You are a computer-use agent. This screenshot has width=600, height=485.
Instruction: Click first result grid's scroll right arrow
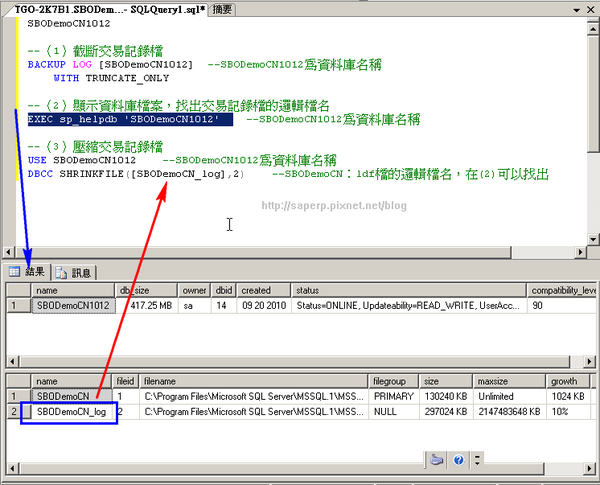[590, 361]
